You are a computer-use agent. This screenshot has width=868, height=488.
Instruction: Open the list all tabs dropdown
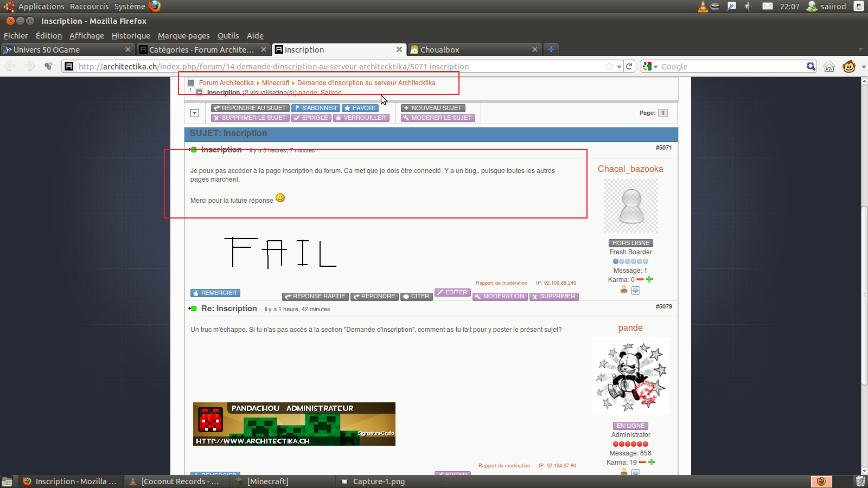pos(860,49)
